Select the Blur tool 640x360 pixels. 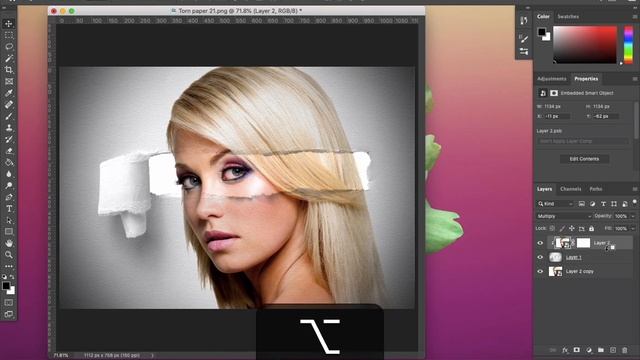coord(9,174)
